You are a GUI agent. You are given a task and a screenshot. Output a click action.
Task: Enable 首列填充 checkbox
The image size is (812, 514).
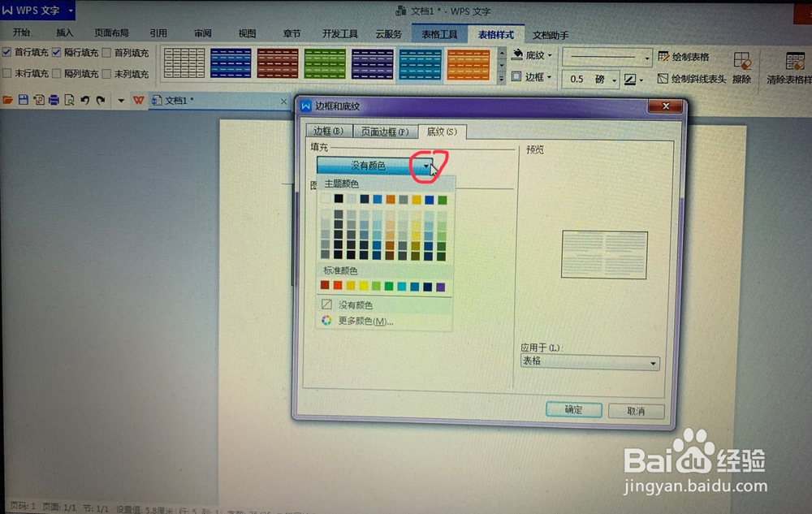pyautogui.click(x=106, y=53)
